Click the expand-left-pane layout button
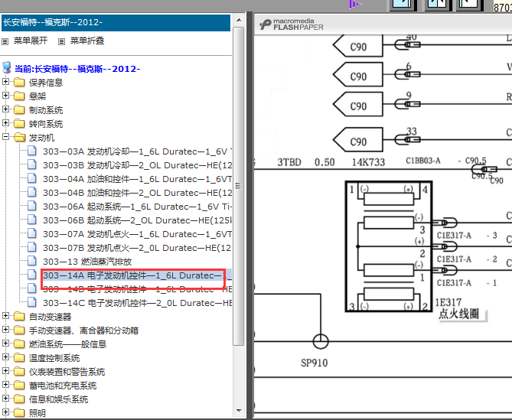 coord(403,5)
